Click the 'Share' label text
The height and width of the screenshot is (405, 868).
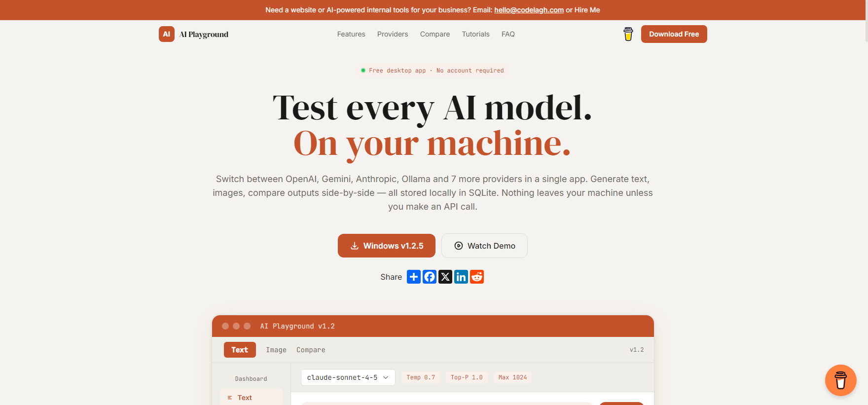coord(391,277)
